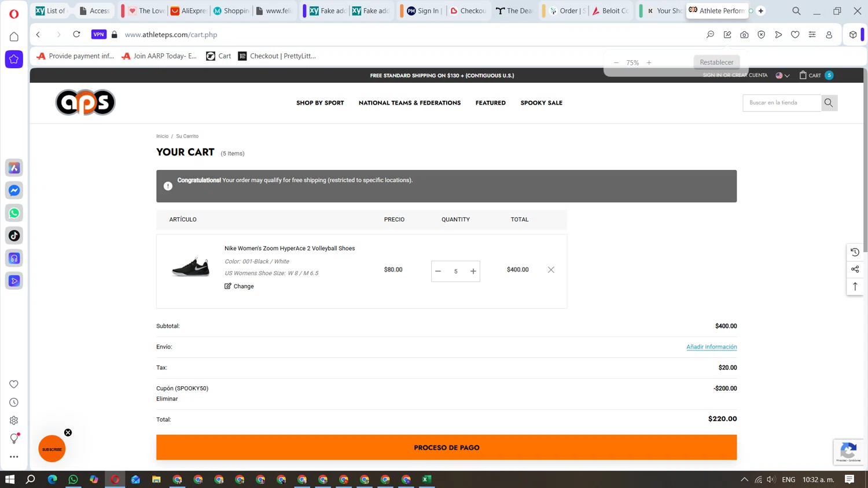Screen dimensions: 868x488
Task: Open Opera sidebar home icon
Action: tap(14, 36)
